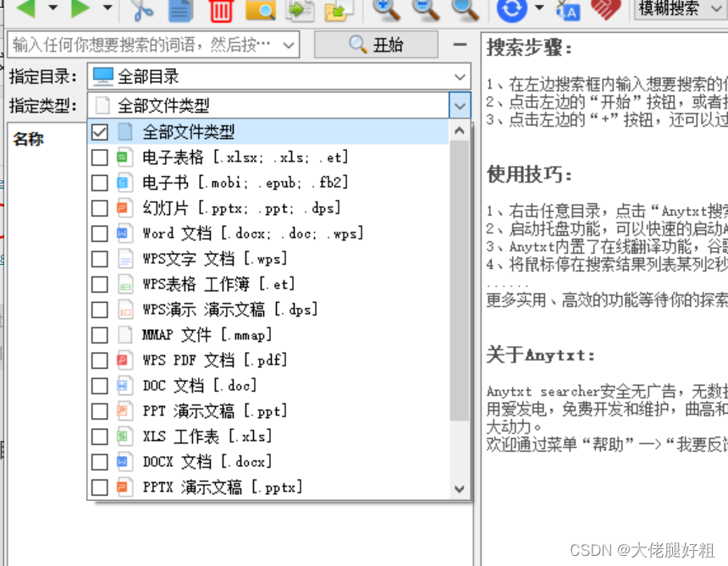
Task: Open the refresh icon dropdown arrow
Action: pyautogui.click(x=539, y=8)
